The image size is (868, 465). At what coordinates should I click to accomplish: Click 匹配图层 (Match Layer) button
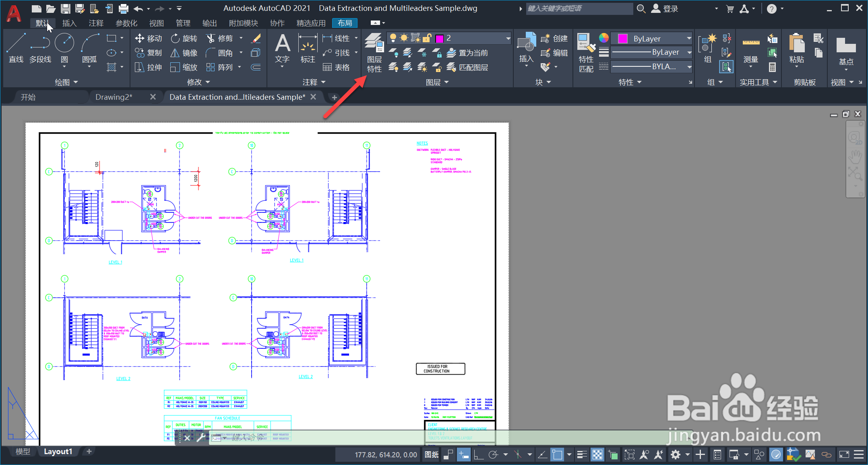(x=467, y=67)
